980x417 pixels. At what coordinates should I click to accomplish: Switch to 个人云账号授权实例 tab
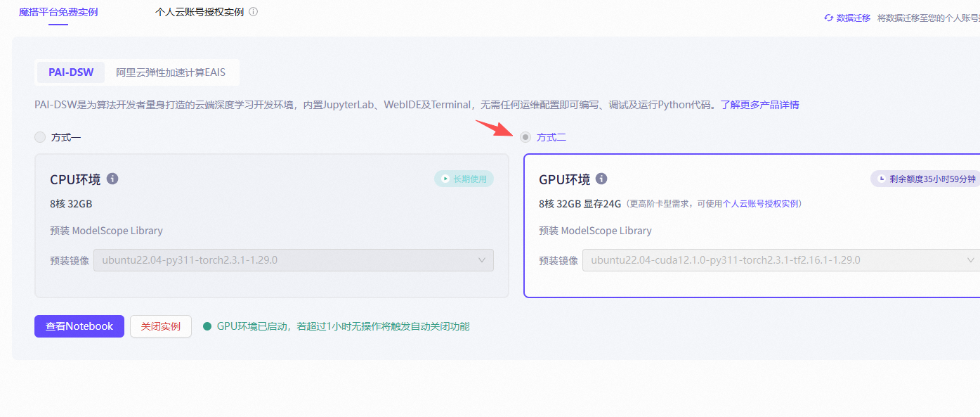tap(200, 12)
